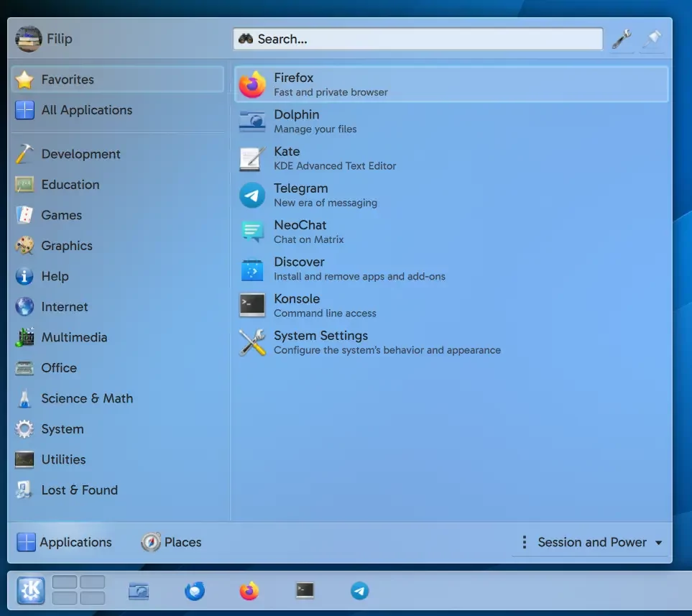Image resolution: width=692 pixels, height=616 pixels.
Task: Click the KDE application launcher in the panel
Action: (x=30, y=591)
